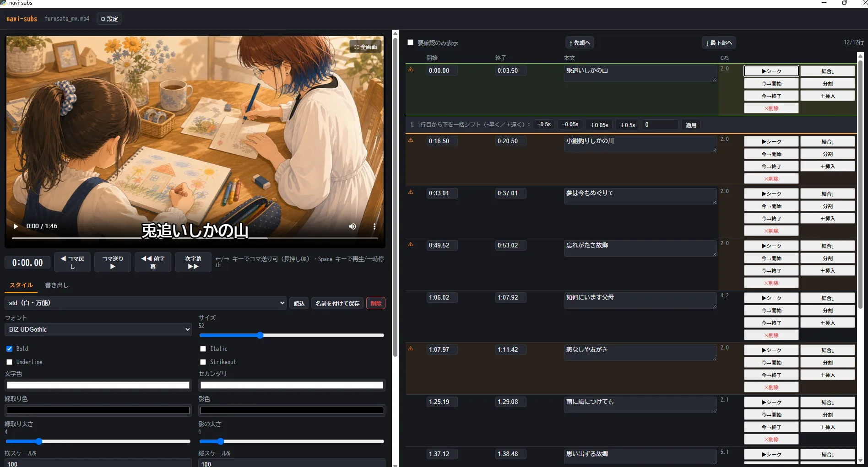
Task: Play the video with the play icon
Action: tap(16, 226)
